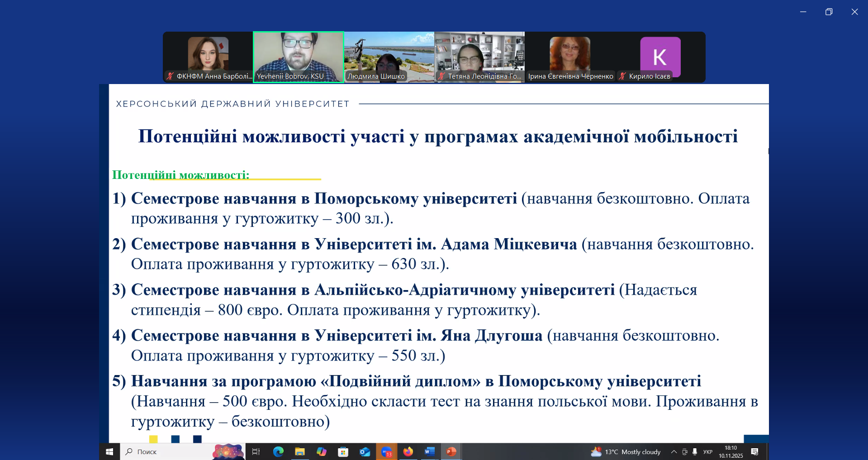Image resolution: width=868 pixels, height=460 pixels.
Task: Open Microsoft Word taskbar icon
Action: 430,451
